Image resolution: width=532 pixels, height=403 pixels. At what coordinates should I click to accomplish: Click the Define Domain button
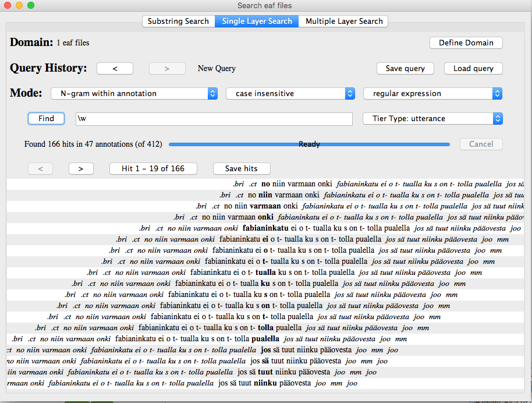click(466, 43)
